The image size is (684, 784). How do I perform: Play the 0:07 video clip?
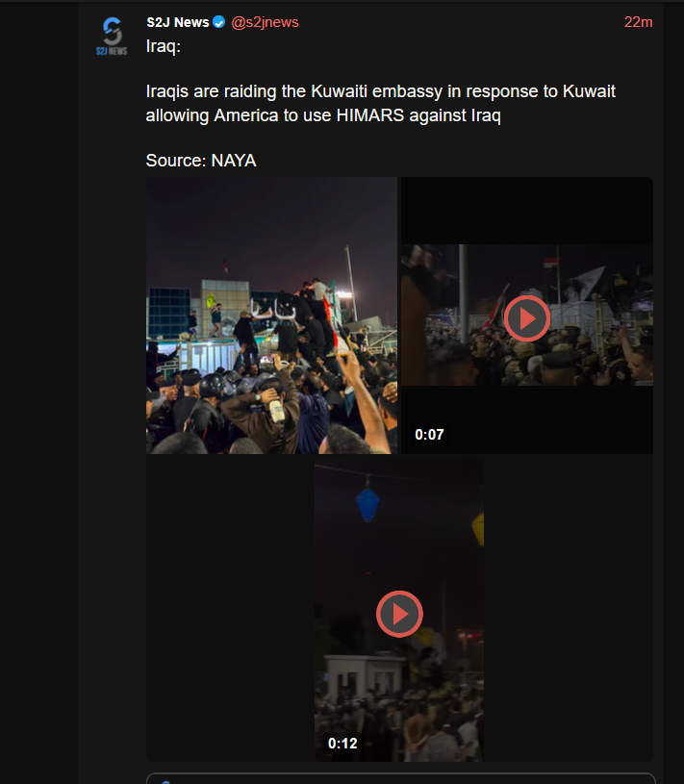[526, 318]
